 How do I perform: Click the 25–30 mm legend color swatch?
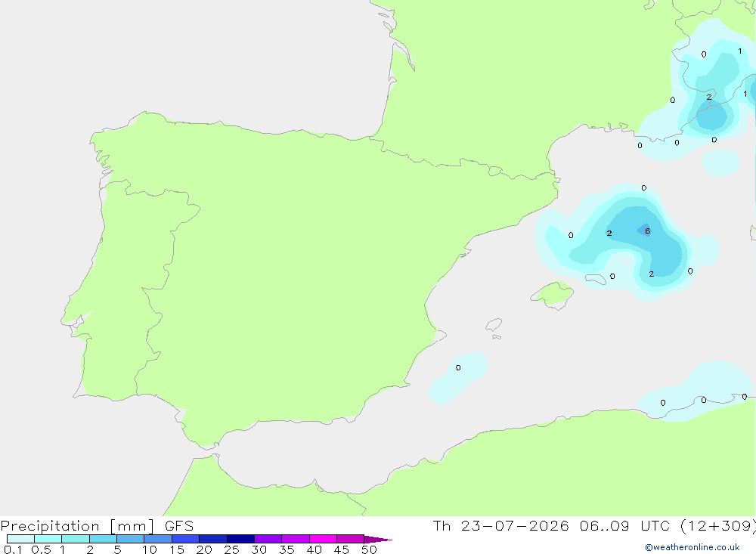click(x=240, y=539)
